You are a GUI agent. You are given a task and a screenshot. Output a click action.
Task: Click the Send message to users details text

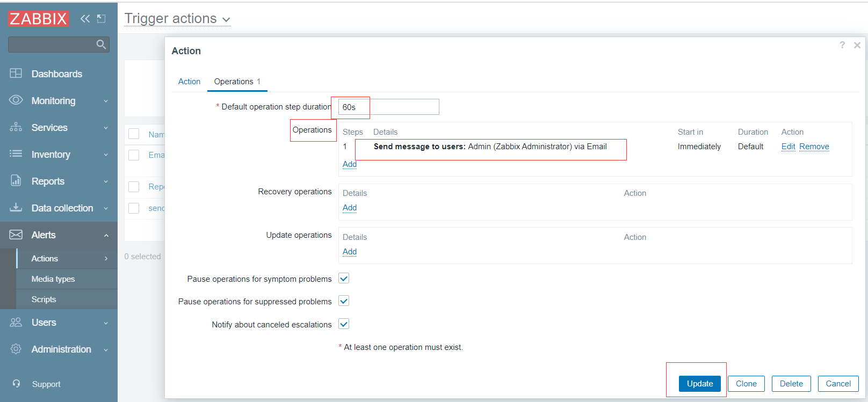(490, 147)
